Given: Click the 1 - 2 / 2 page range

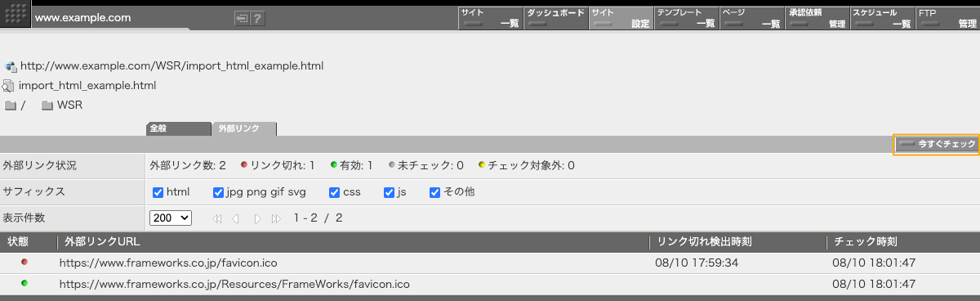Looking at the screenshot, I should (x=318, y=218).
